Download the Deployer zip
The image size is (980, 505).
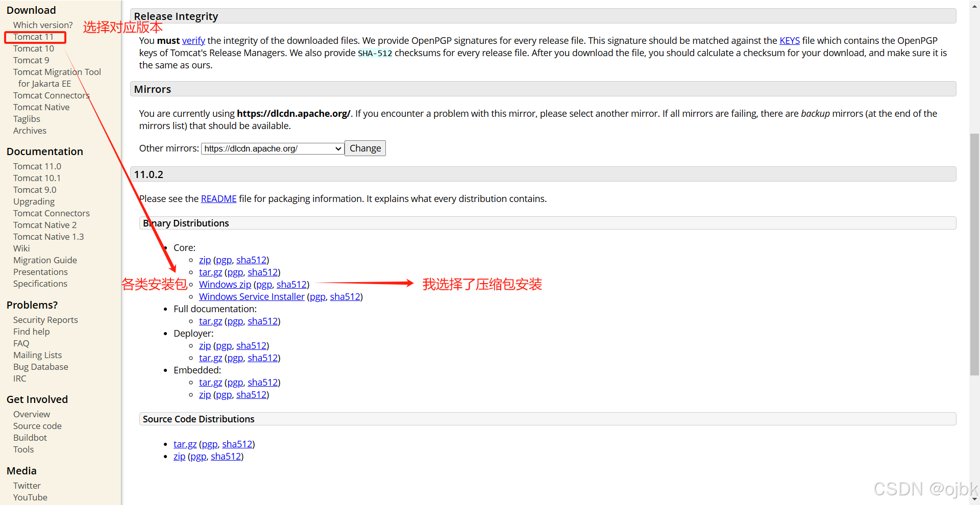[x=205, y=346]
